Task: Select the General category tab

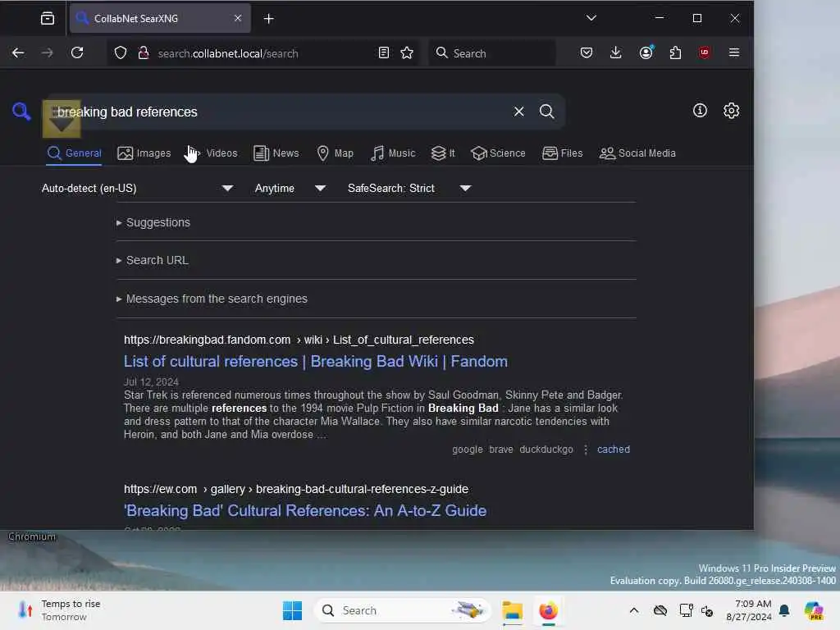Action: pos(74,153)
